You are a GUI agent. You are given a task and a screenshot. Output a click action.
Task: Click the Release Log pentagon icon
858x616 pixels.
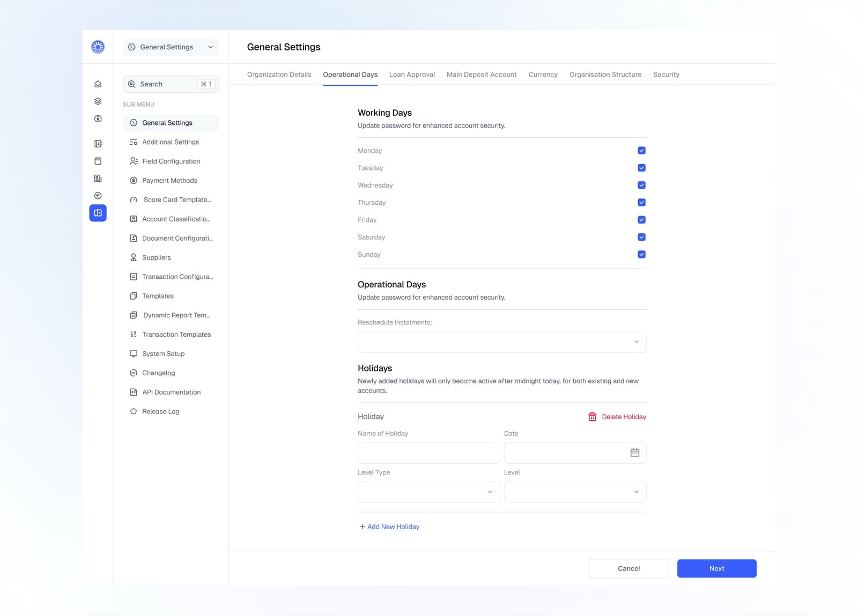click(x=134, y=411)
